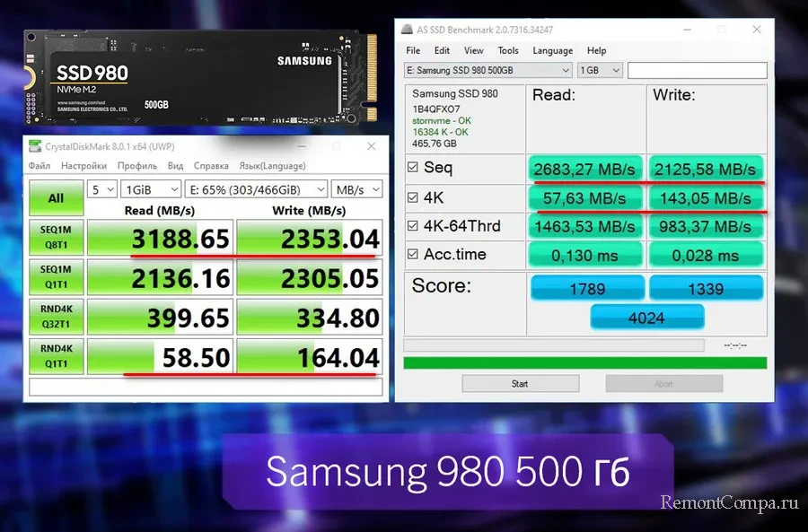Open the View menu in AS SSD Benchmark

pos(473,50)
